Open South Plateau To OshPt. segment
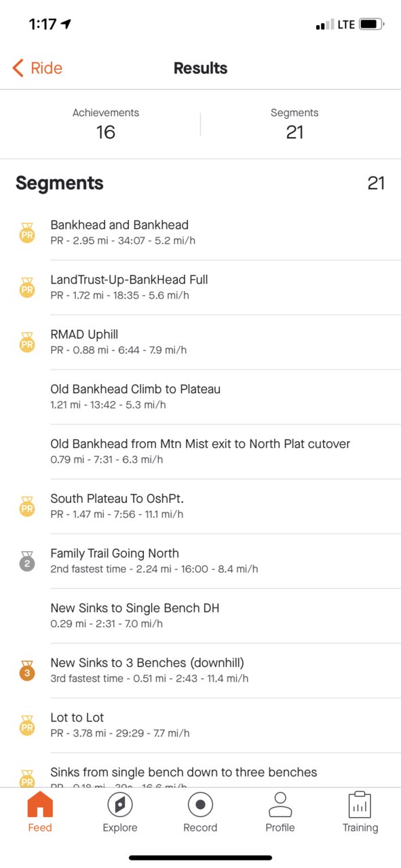 pyautogui.click(x=201, y=506)
